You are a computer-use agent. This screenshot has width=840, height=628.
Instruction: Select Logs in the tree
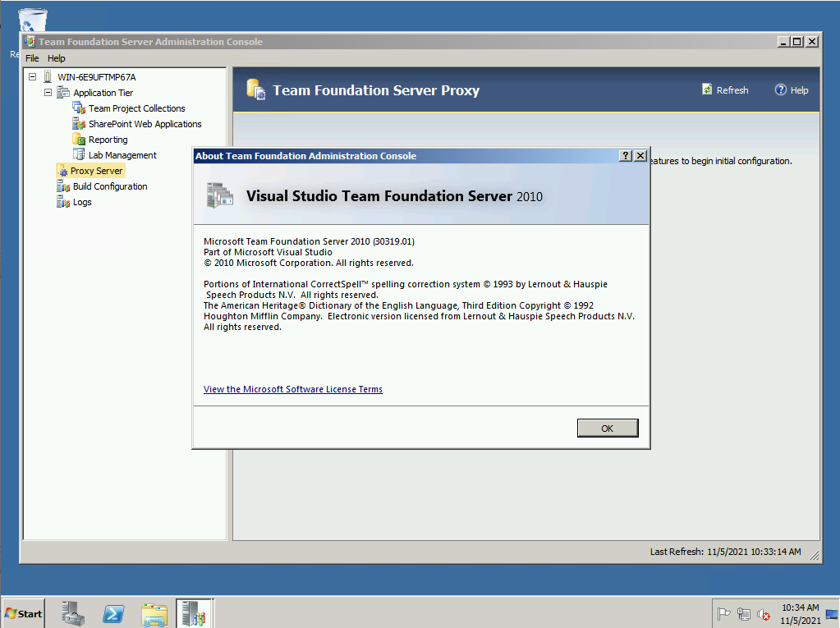click(82, 202)
